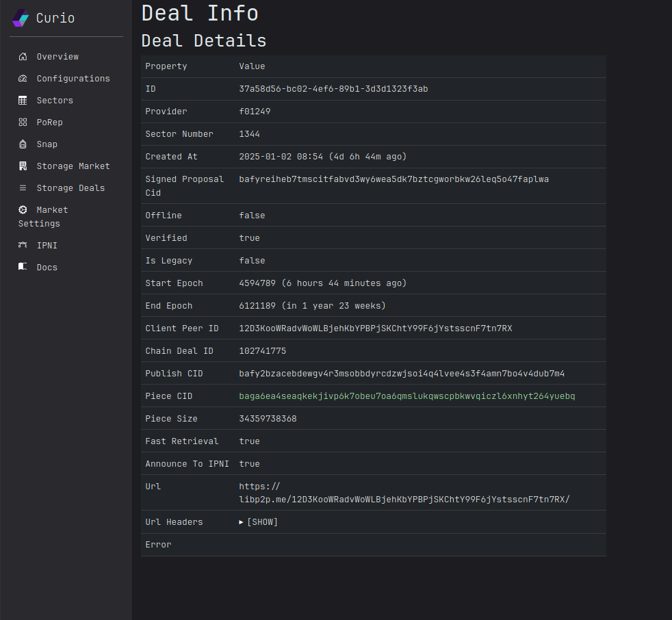Screen dimensions: 672x620
Task: Click the PoRep grid icon
Action: (23, 122)
